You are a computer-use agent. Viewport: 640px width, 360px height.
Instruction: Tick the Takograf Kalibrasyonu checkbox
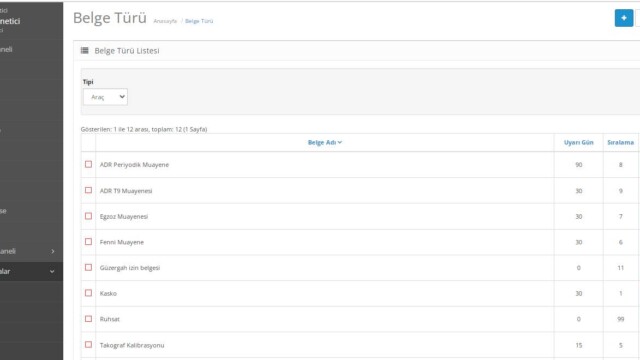88,344
